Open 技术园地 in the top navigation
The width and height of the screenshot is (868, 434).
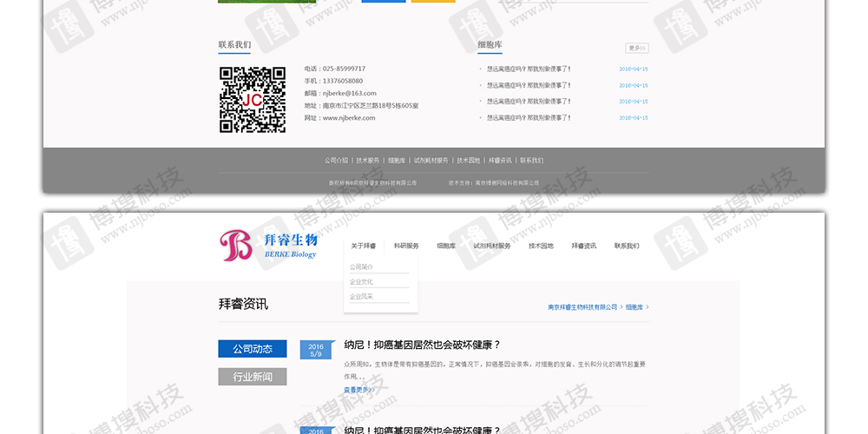(541, 246)
